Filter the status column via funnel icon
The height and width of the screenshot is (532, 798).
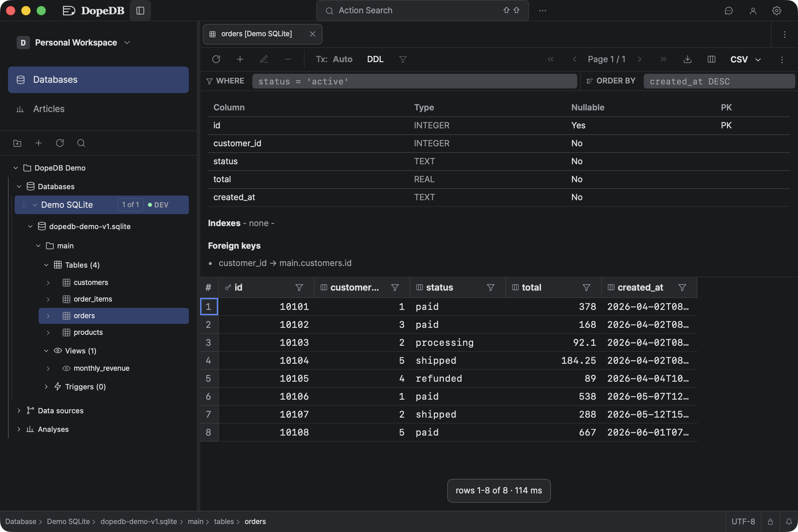tap(491, 287)
